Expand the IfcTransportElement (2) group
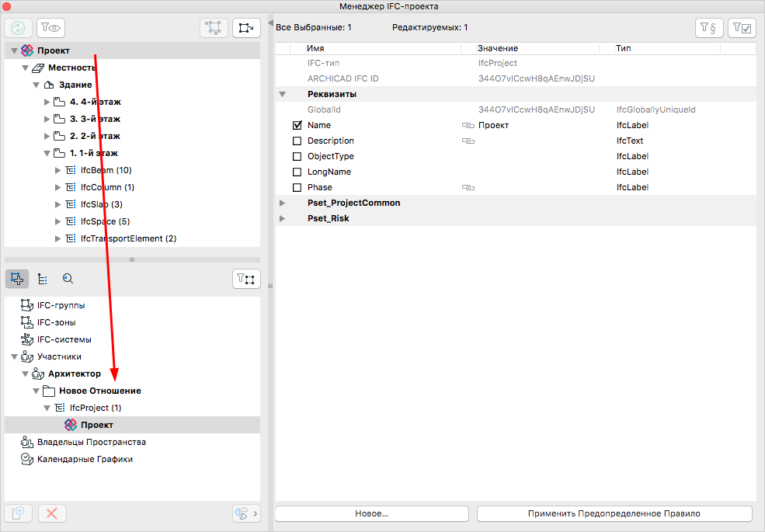Image resolution: width=765 pixels, height=532 pixels. pos(57,238)
